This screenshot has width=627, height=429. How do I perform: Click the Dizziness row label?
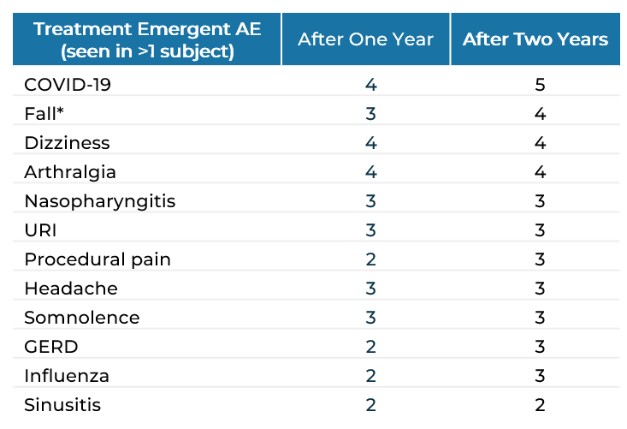click(x=67, y=143)
